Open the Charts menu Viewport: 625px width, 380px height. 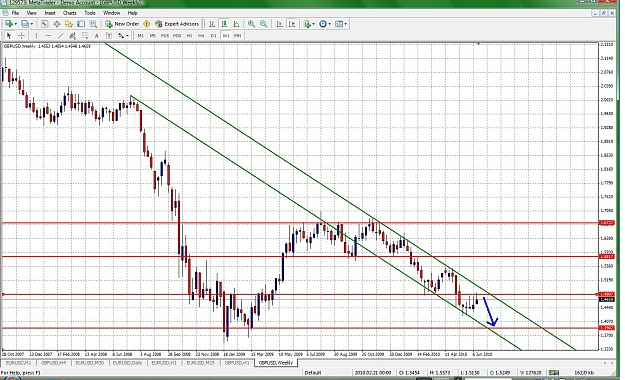(69, 13)
